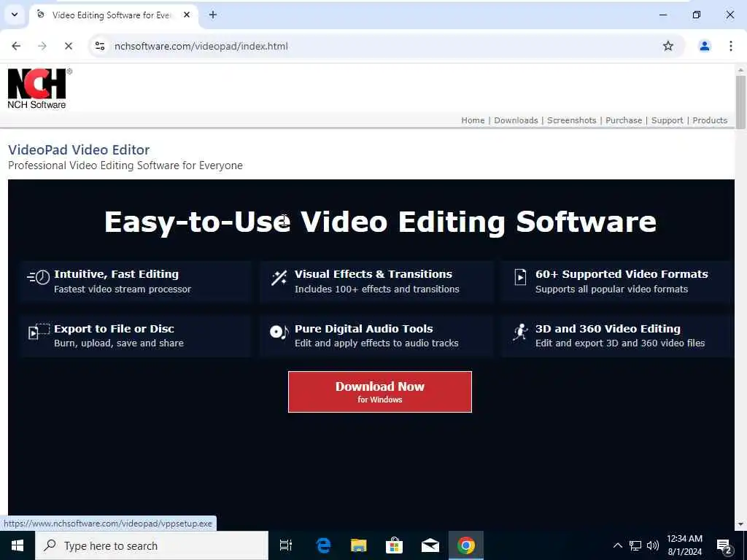Go back with the browser back arrow

16,46
